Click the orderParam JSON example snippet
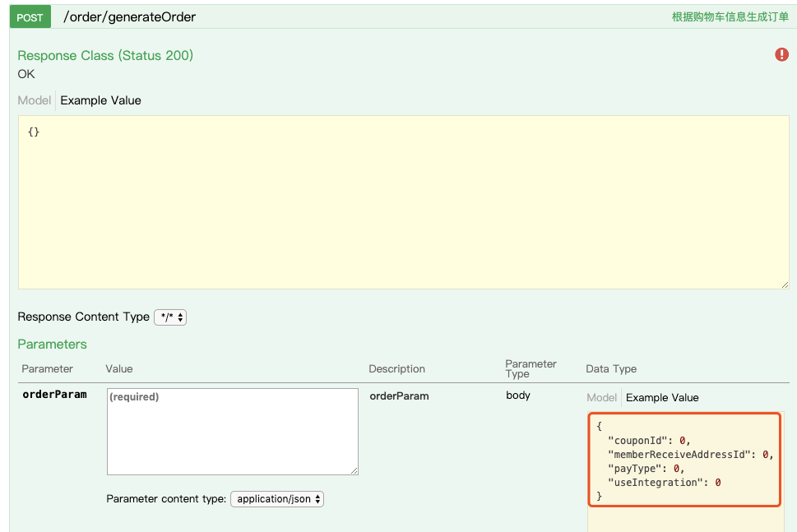This screenshot has height=532, width=797. pyautogui.click(x=684, y=460)
